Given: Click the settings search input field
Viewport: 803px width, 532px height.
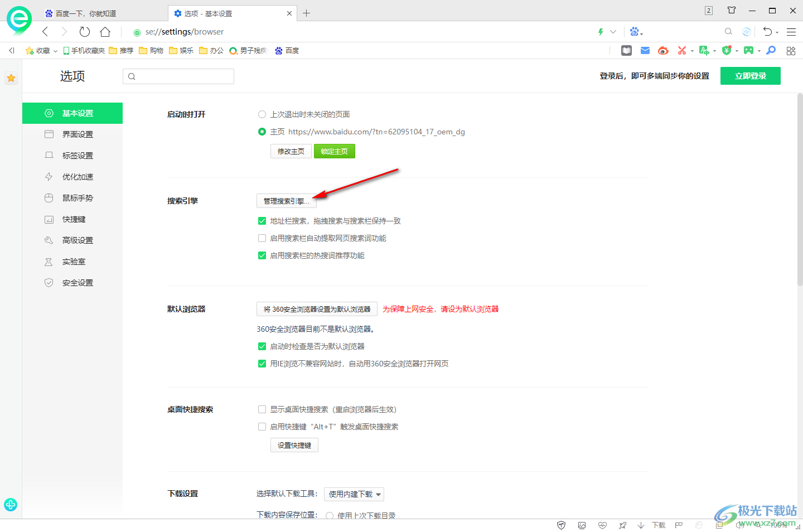Looking at the screenshot, I should pos(178,76).
